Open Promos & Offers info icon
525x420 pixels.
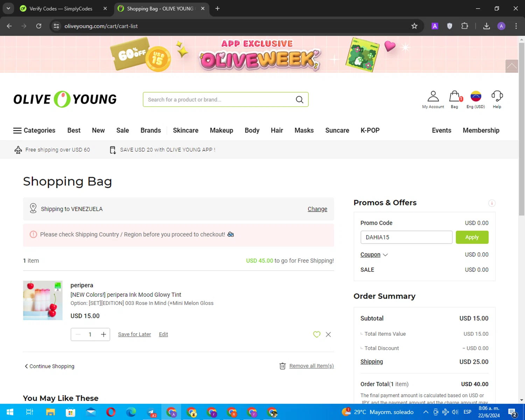pos(492,203)
